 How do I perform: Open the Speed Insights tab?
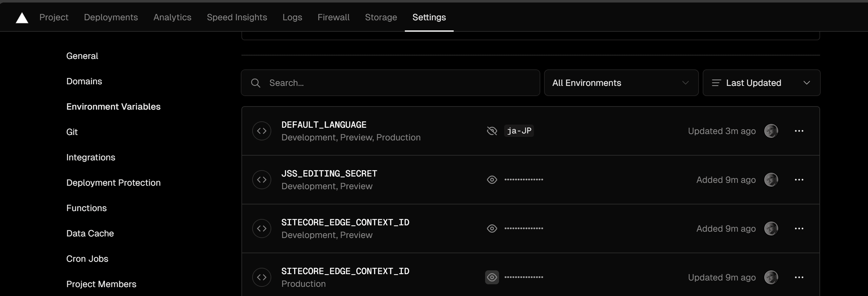(x=237, y=17)
